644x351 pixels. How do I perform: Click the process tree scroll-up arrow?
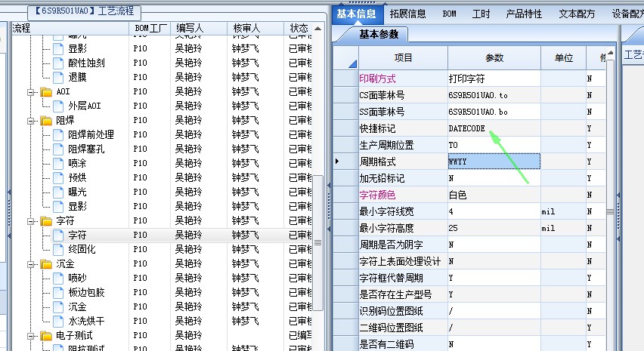[317, 28]
